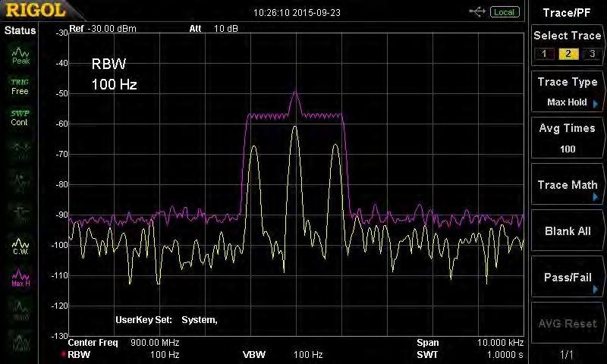Click the Span 10.000 kHz readout

coord(470,342)
